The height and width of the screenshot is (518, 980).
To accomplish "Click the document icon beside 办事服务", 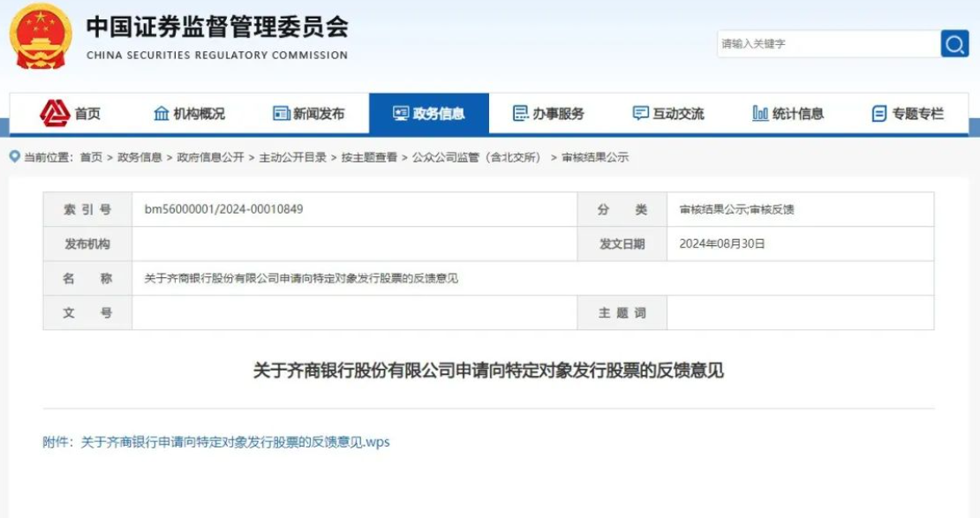I will [x=520, y=113].
